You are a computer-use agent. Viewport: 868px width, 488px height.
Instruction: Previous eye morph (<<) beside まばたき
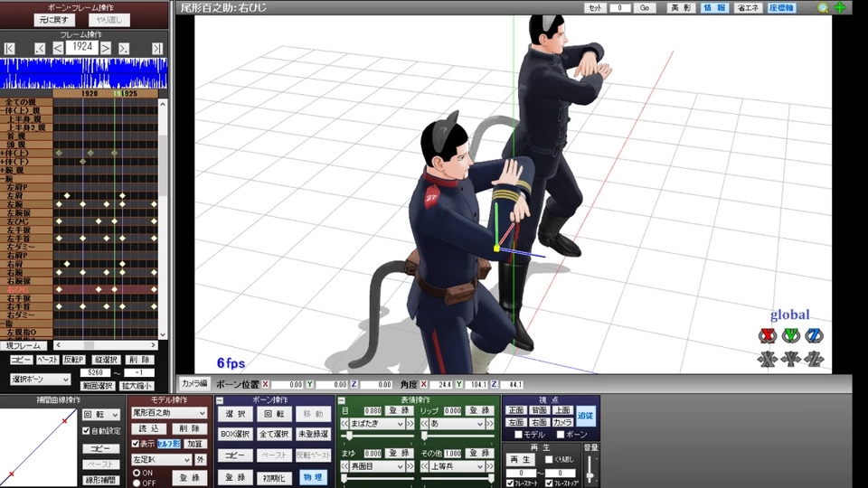pos(344,424)
